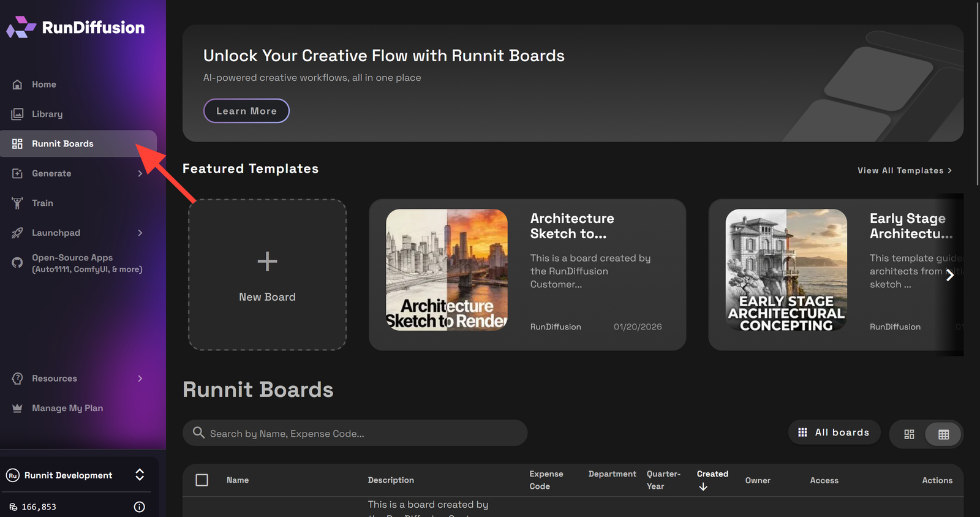Expand the Generate submenu
Viewport: 980px width, 517px height.
point(140,174)
